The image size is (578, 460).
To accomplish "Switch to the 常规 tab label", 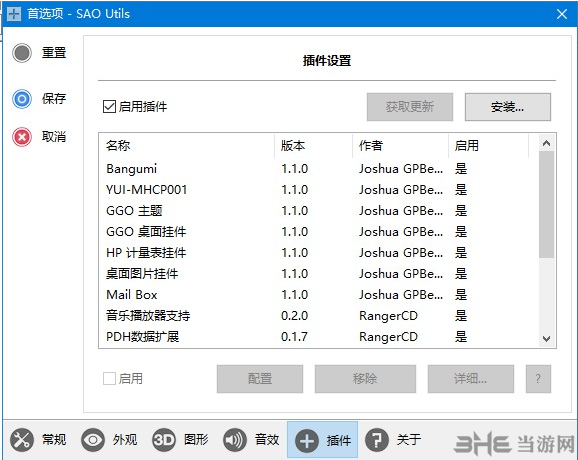I will tap(54, 439).
